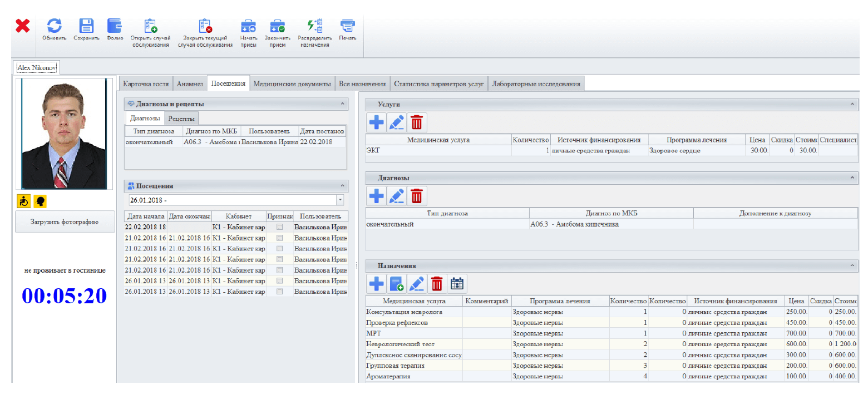Click the Печать printer icon

tap(348, 26)
